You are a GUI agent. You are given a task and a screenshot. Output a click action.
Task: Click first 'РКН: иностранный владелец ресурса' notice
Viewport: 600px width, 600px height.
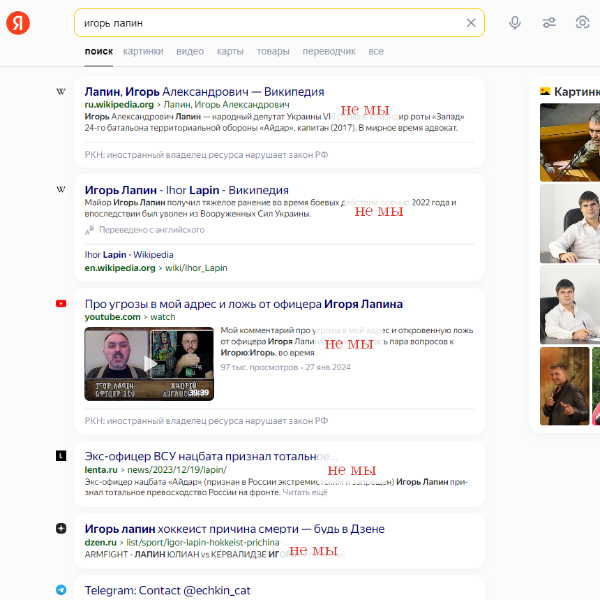(206, 155)
